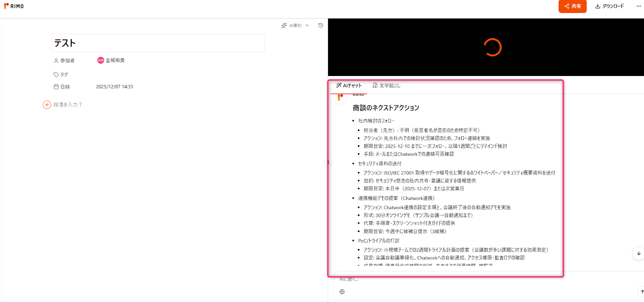This screenshot has width=644, height=302.
Task: Click the 参加者 person icon
Action: click(56, 61)
